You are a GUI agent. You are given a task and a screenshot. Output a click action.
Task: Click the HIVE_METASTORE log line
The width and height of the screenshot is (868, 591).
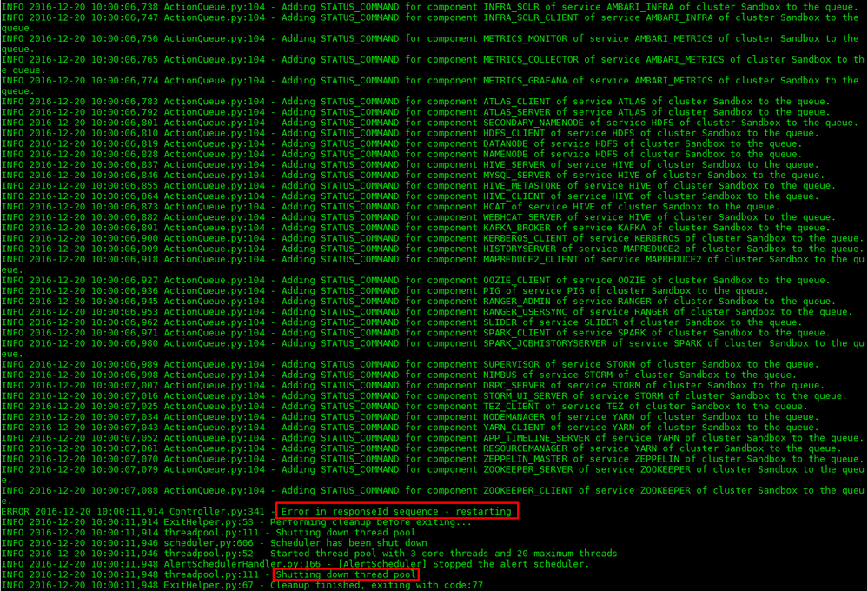261,185
